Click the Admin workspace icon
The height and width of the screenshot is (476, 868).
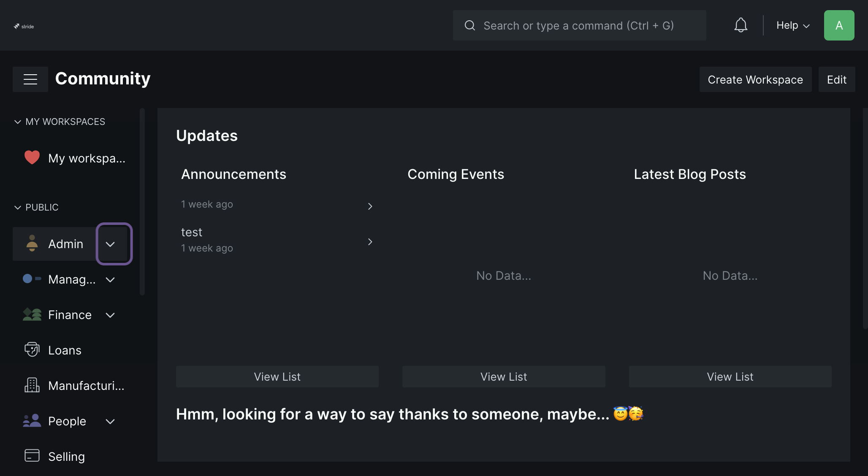click(32, 243)
